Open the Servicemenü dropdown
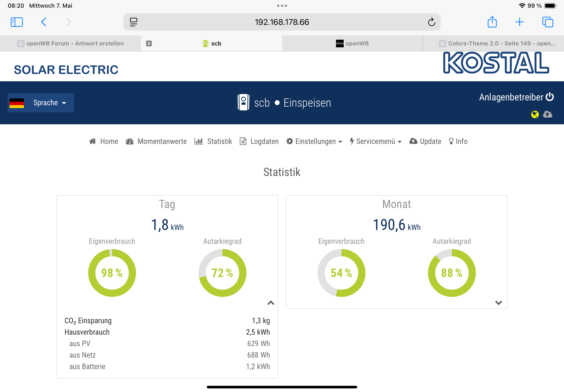Image resolution: width=564 pixels, height=392 pixels. pos(376,142)
